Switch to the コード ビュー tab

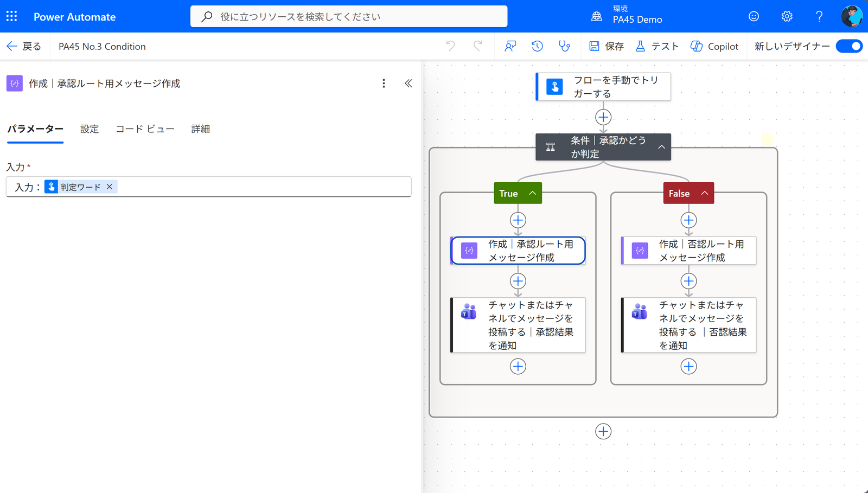click(x=145, y=129)
